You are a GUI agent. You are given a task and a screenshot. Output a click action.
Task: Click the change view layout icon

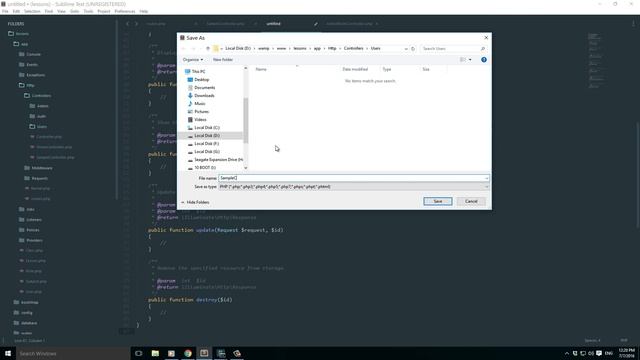(463, 60)
